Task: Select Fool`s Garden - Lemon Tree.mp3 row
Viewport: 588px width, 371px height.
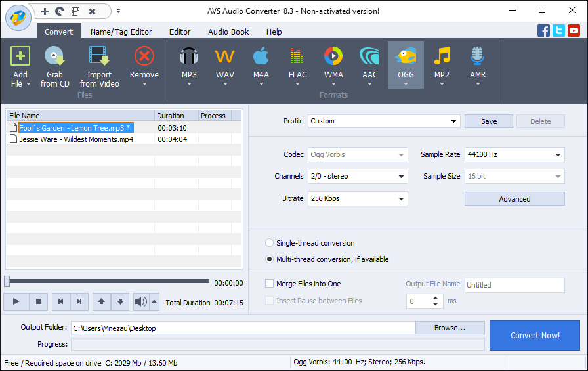Action: pos(124,128)
